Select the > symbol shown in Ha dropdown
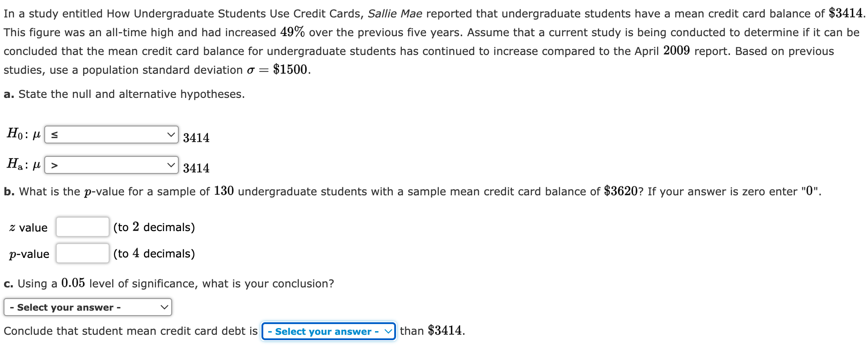The image size is (868, 354). [x=53, y=164]
